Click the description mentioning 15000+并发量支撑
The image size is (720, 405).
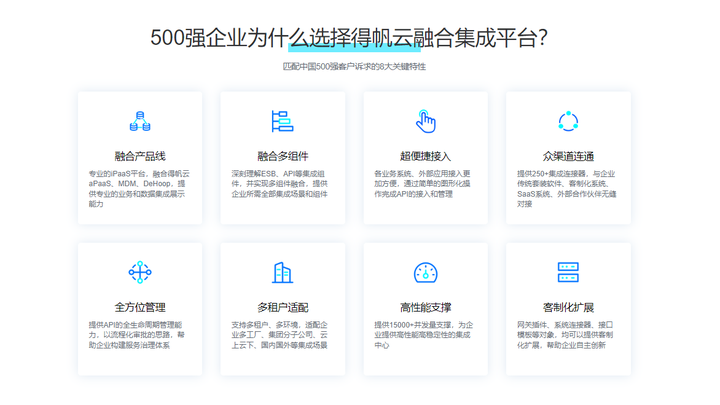(423, 335)
